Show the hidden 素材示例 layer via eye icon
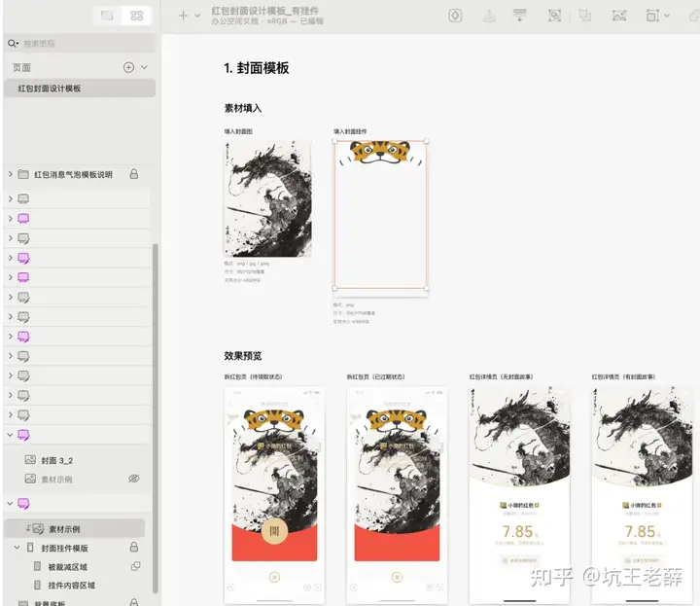This screenshot has height=606, width=700. click(134, 479)
